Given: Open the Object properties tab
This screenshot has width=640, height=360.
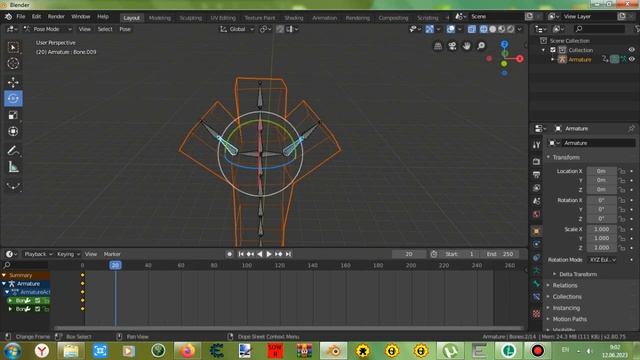Looking at the screenshot, I should point(536,231).
